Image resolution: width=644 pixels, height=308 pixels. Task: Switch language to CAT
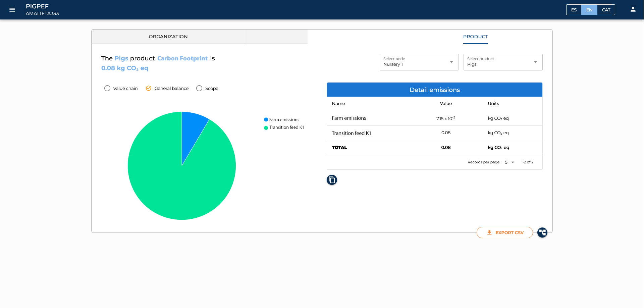(606, 10)
